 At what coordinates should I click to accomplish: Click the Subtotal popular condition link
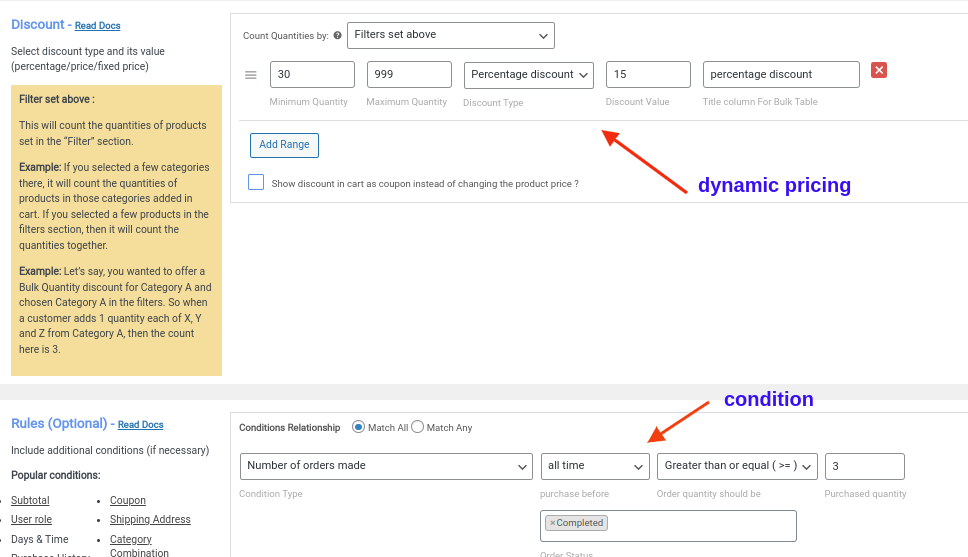[x=30, y=500]
